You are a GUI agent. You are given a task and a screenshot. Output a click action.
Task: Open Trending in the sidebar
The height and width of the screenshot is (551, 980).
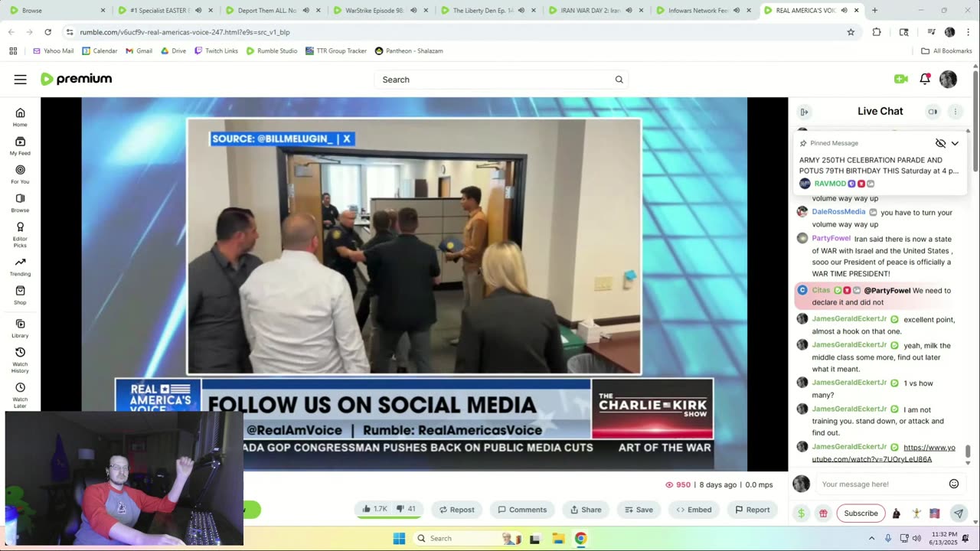click(20, 266)
